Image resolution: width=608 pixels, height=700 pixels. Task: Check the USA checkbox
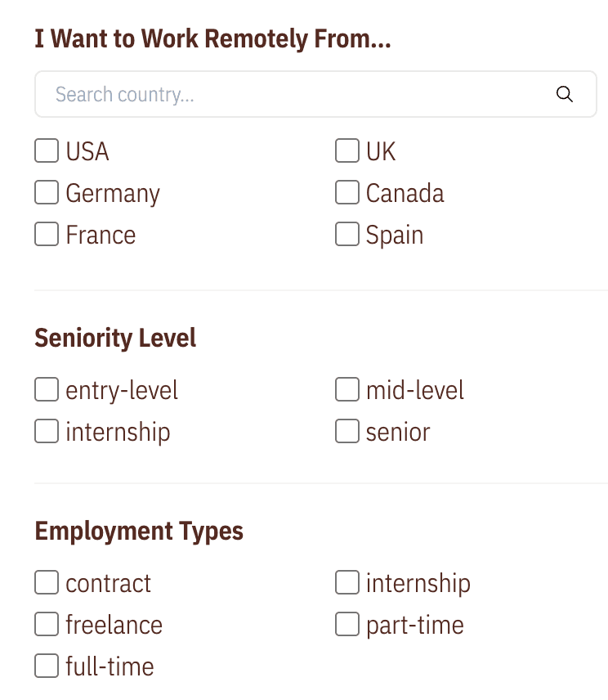pos(47,151)
